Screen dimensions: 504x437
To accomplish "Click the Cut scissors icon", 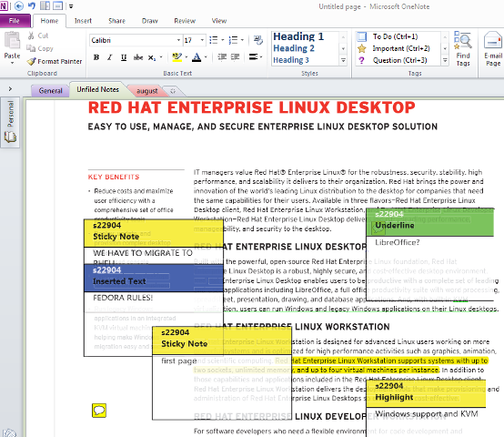I will pos(31,36).
